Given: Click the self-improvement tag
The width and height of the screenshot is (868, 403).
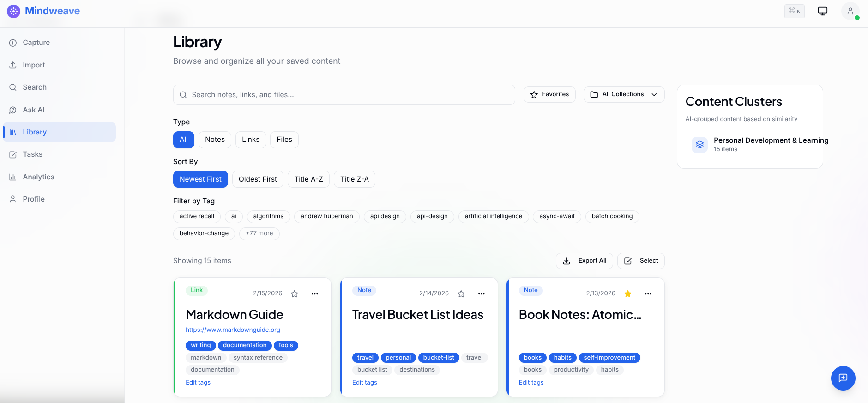Looking at the screenshot, I should click(609, 358).
